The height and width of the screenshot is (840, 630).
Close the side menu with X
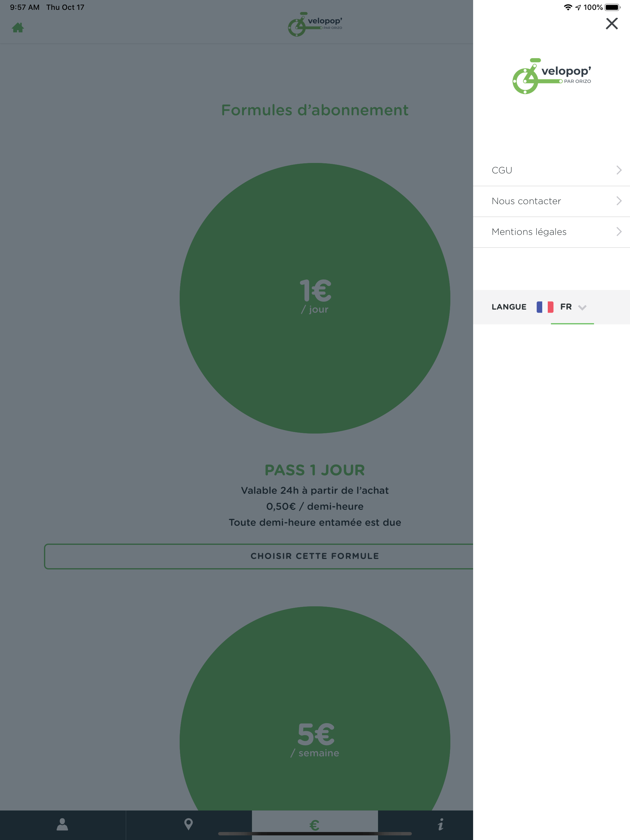click(611, 24)
